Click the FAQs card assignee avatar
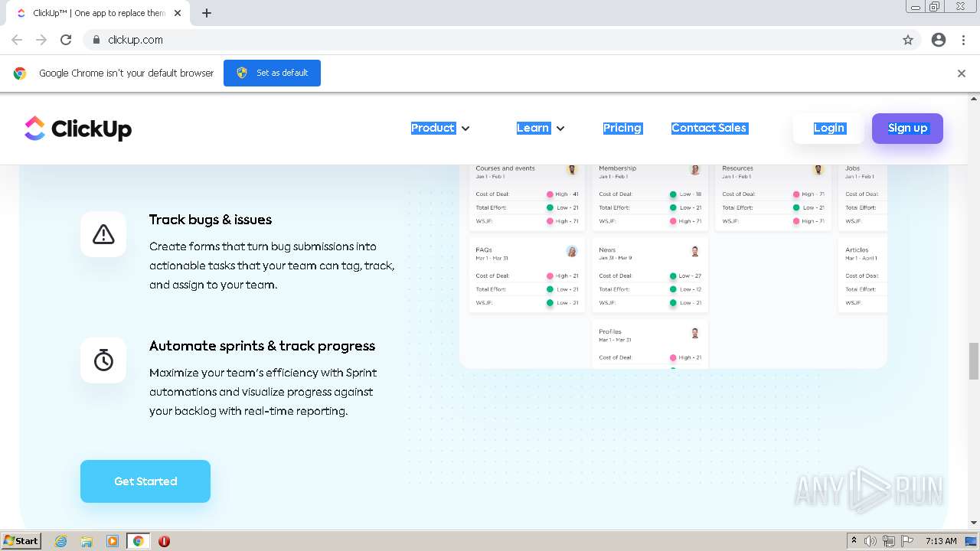 tap(572, 251)
